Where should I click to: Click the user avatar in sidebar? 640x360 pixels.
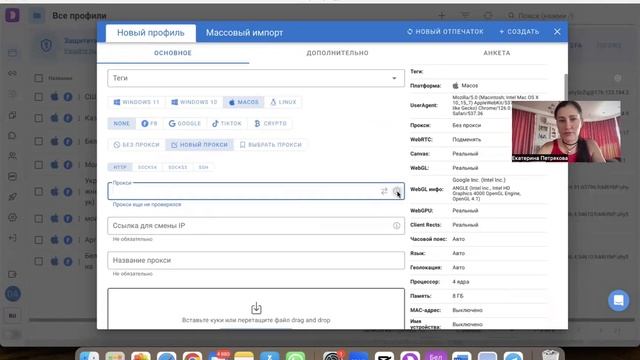pyautogui.click(x=13, y=294)
